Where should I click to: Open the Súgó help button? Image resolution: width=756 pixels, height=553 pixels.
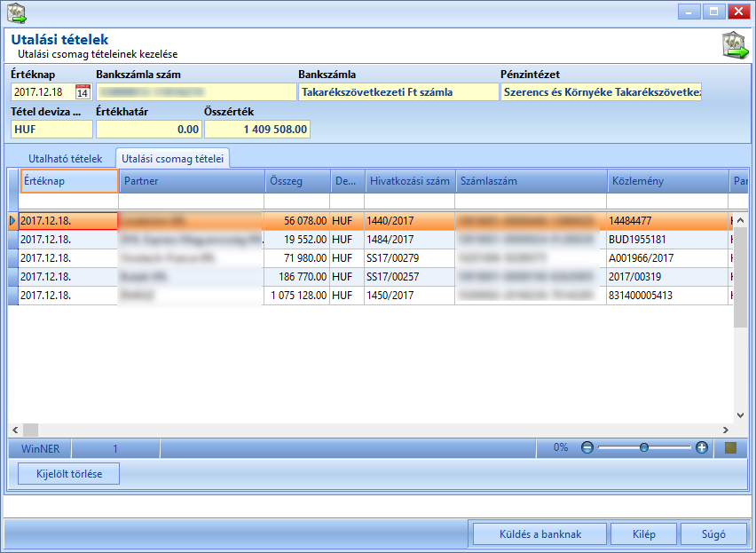pos(713,534)
